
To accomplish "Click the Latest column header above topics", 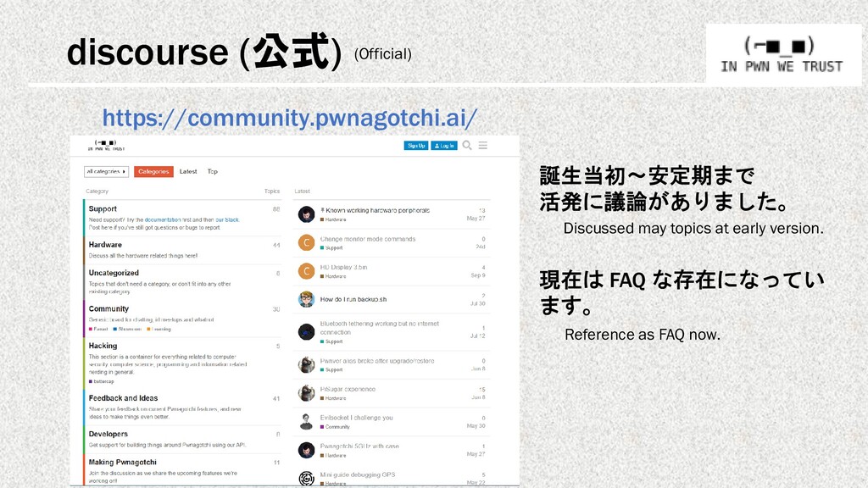I will [303, 191].
